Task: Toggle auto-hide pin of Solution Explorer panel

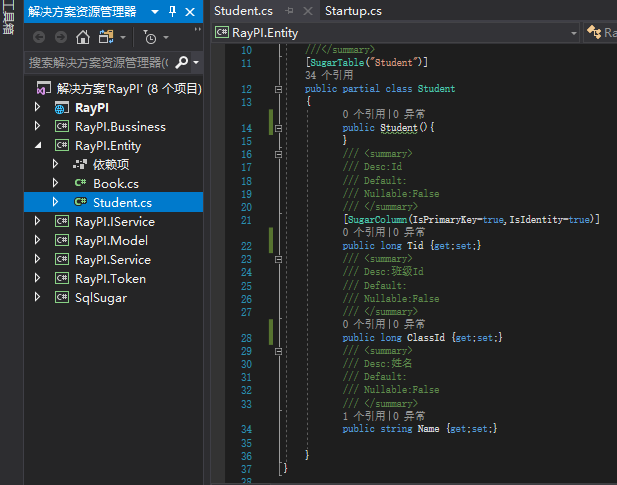Action: (x=172, y=11)
